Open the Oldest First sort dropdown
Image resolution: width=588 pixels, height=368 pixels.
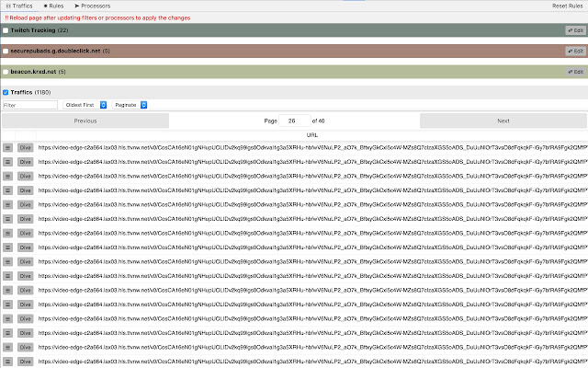click(x=85, y=105)
